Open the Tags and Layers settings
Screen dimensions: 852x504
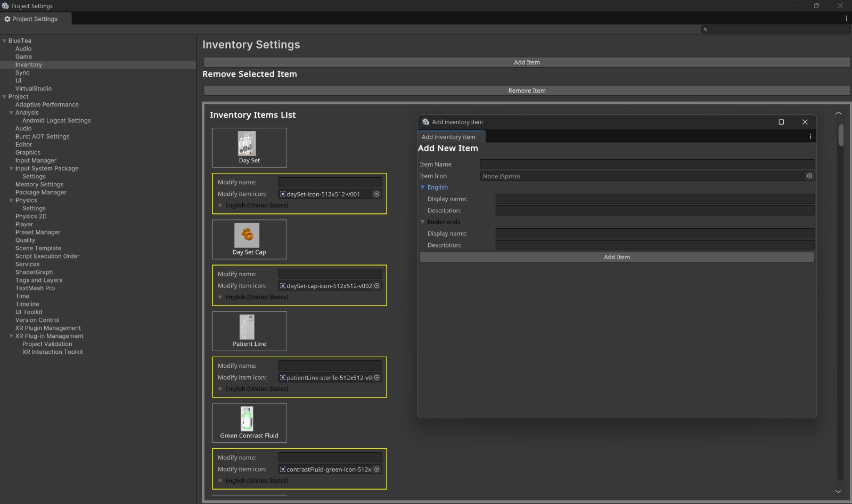coord(38,280)
